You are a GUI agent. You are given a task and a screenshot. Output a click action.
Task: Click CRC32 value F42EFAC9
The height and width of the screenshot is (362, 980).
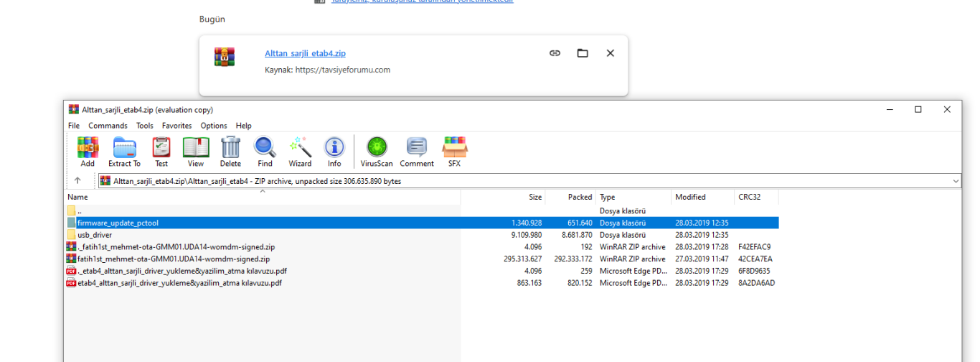point(754,246)
